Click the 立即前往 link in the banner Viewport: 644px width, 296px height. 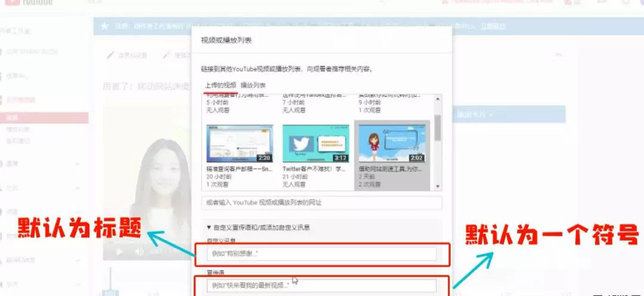(x=493, y=26)
